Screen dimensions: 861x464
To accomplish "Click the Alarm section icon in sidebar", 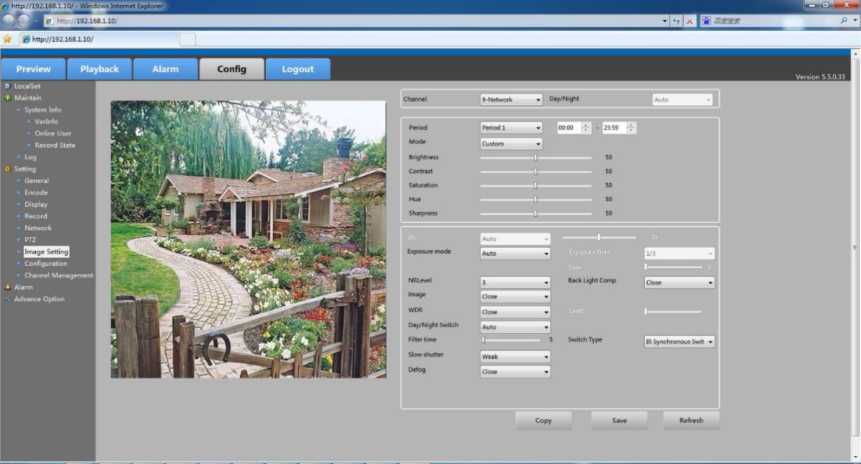I will (x=8, y=287).
